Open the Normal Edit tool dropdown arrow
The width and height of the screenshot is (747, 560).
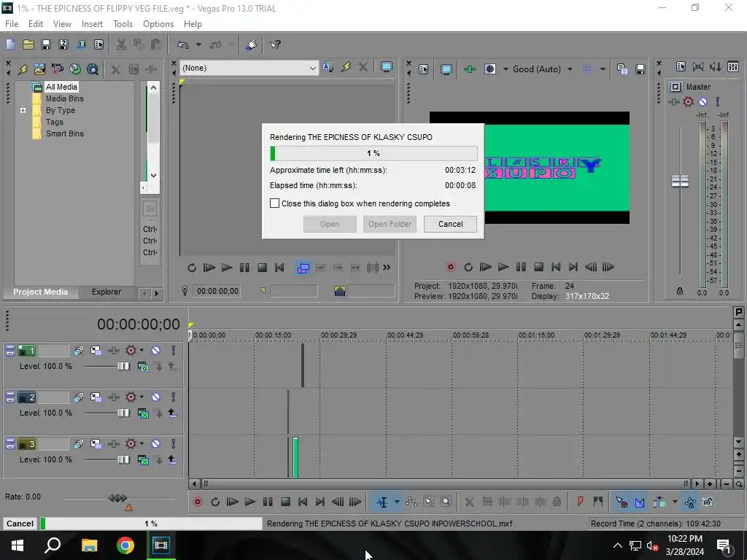tap(396, 502)
